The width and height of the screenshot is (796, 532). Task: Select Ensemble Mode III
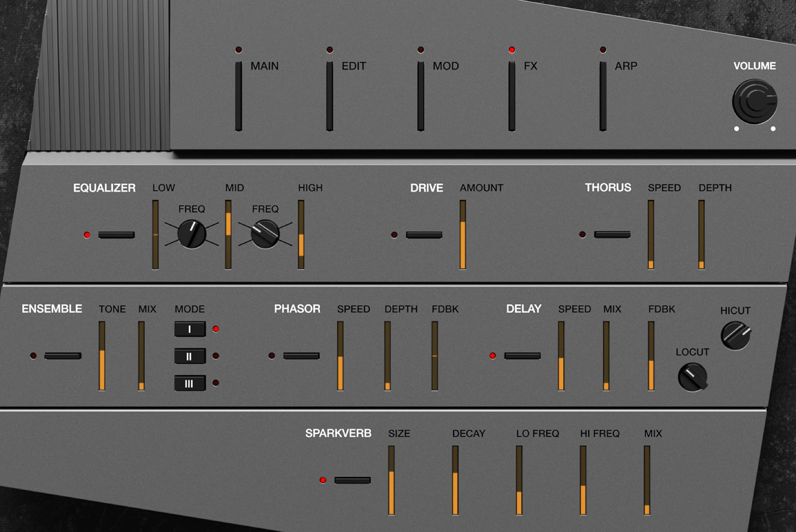[x=190, y=382]
